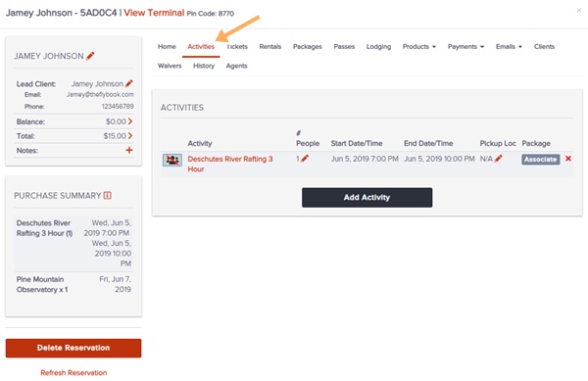This screenshot has width=588, height=381.
Task: Click Refresh Reservation link
Action: (x=73, y=373)
